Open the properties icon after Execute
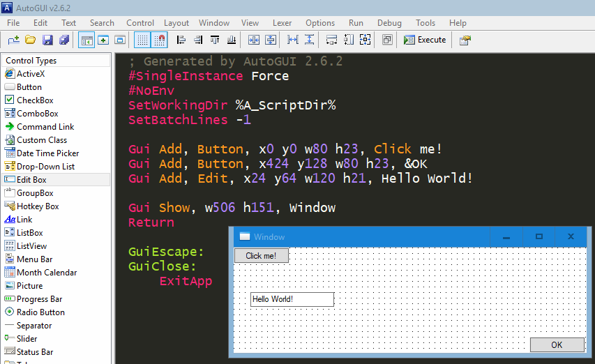Screen dimensions: 595x364 click(465, 40)
